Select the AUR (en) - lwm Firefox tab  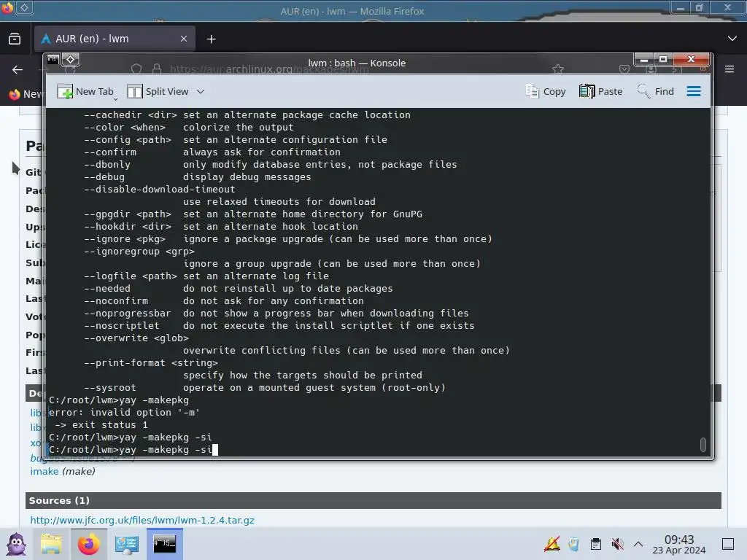(x=115, y=39)
